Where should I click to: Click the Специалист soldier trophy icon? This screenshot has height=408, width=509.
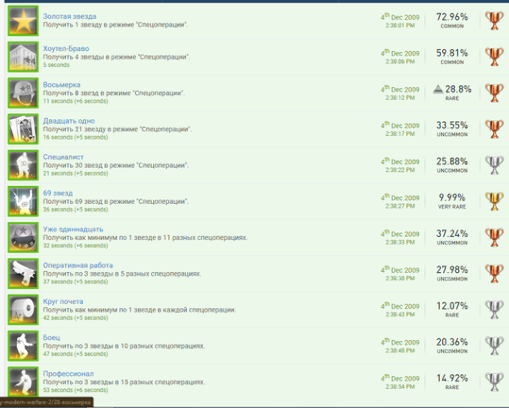pos(23,165)
